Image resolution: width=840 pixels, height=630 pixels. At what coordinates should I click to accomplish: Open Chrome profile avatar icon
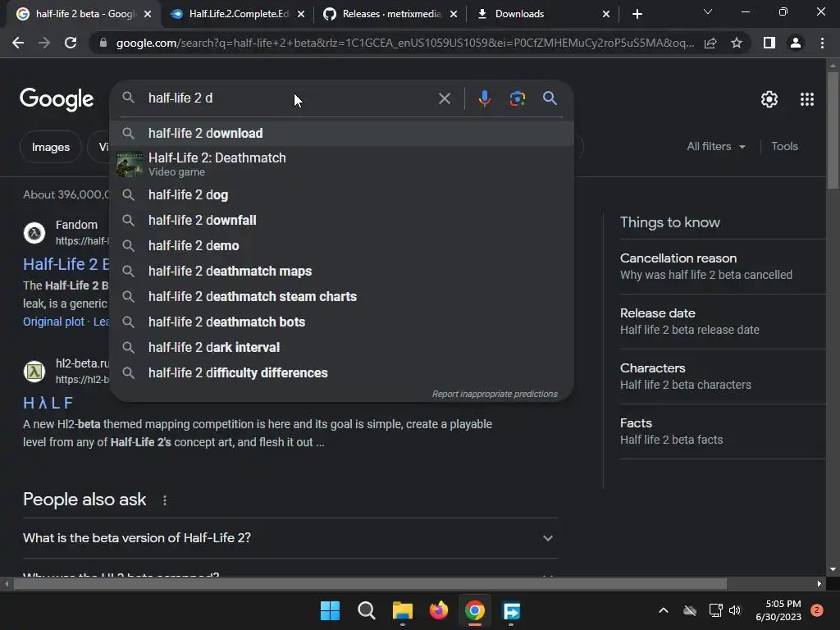(796, 43)
